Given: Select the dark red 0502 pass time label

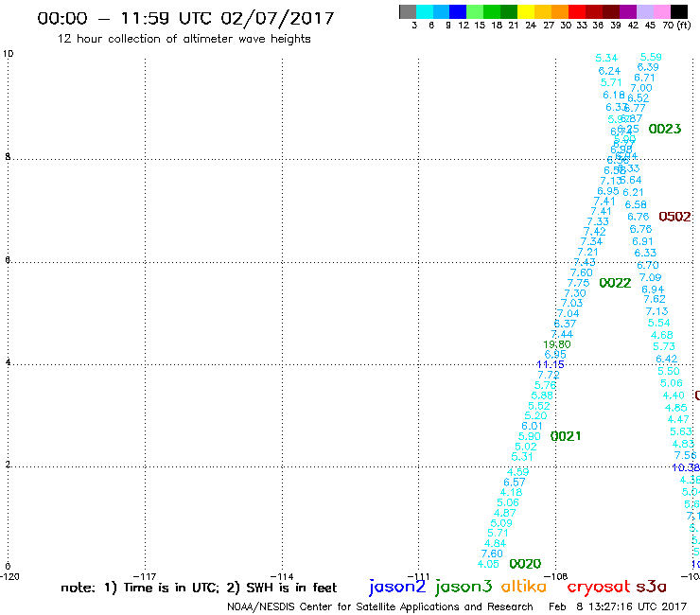Looking at the screenshot, I should click(x=674, y=217).
